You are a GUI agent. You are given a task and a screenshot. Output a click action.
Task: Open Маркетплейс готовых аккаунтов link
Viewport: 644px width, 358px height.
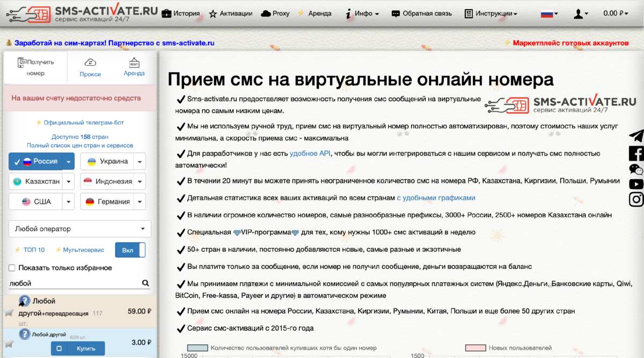[570, 43]
